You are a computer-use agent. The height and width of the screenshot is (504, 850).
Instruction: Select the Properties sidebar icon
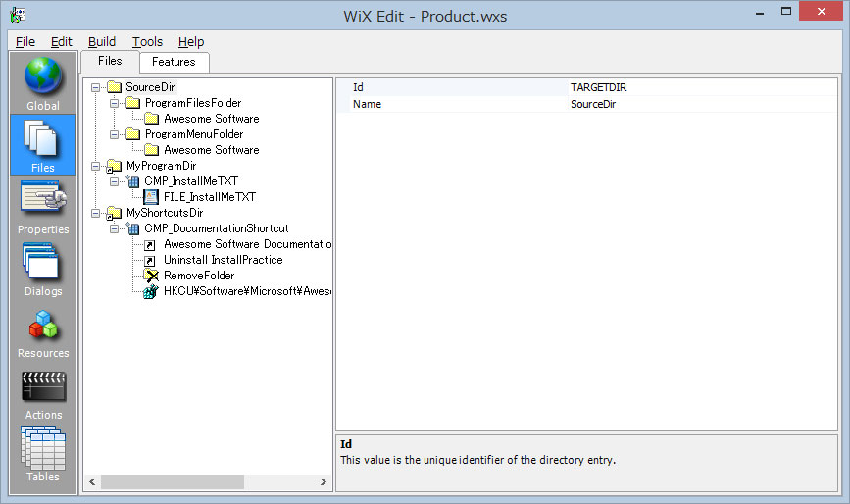pos(43,200)
